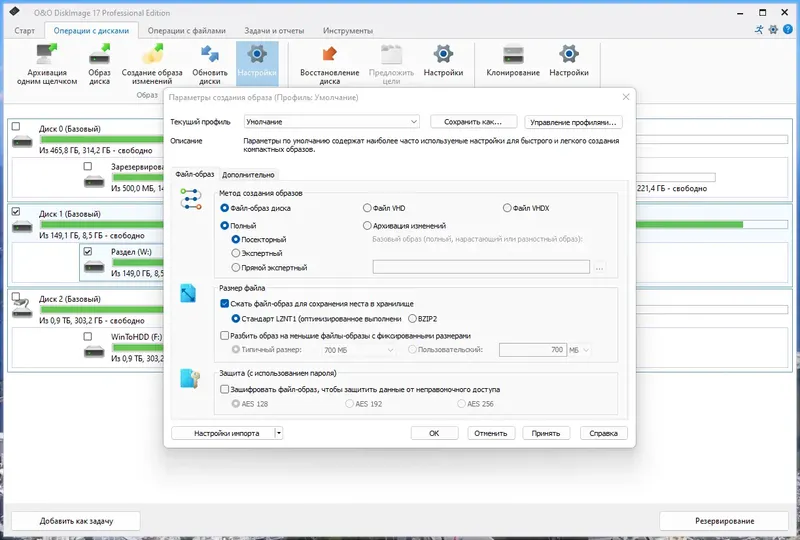Image resolution: width=800 pixels, height=540 pixels.
Task: Open typical size 700 МБ dropdown
Action: (x=359, y=350)
